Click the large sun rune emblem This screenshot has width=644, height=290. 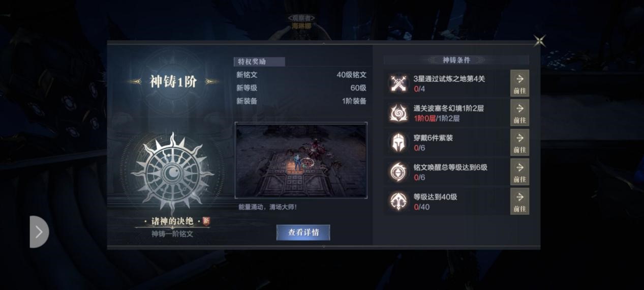pos(172,173)
